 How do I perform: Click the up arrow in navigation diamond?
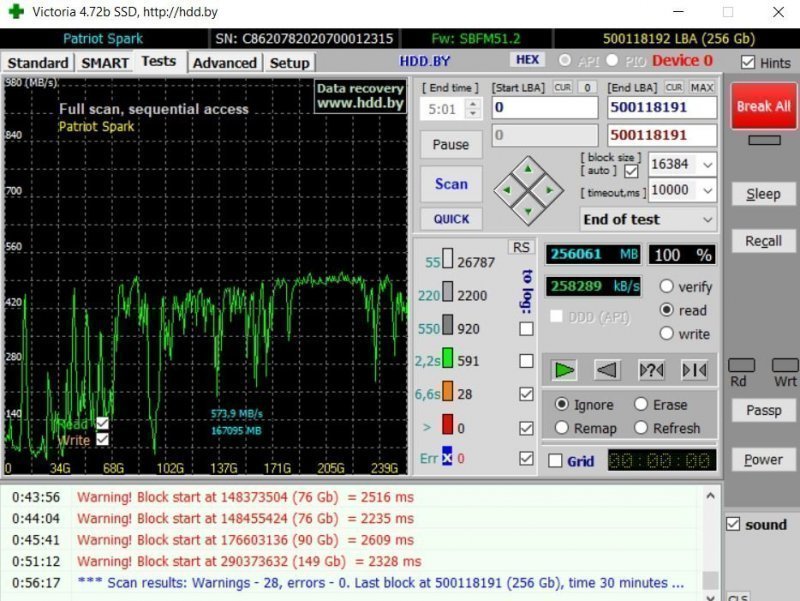click(x=527, y=169)
